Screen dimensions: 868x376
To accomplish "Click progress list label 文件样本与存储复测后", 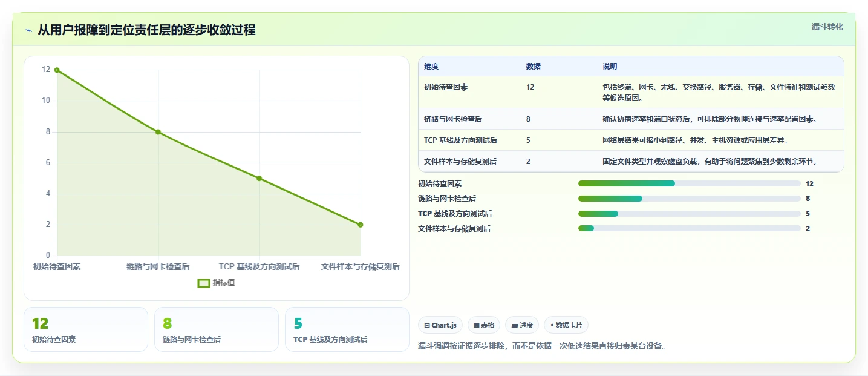I will tap(454, 229).
